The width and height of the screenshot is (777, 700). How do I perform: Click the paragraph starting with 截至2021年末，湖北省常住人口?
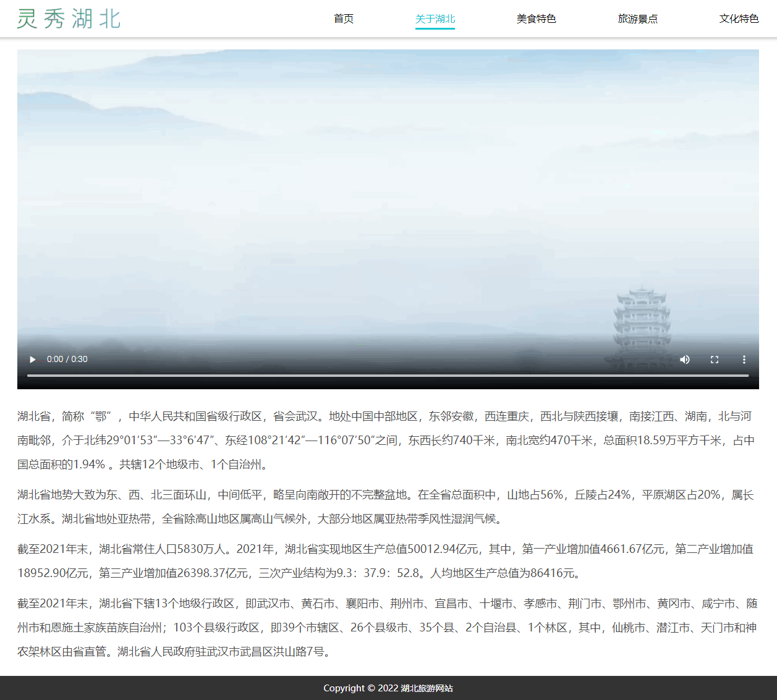coord(388,561)
